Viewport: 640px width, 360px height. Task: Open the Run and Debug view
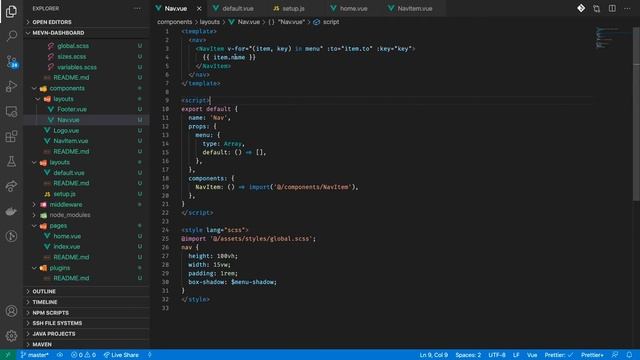pyautogui.click(x=11, y=87)
